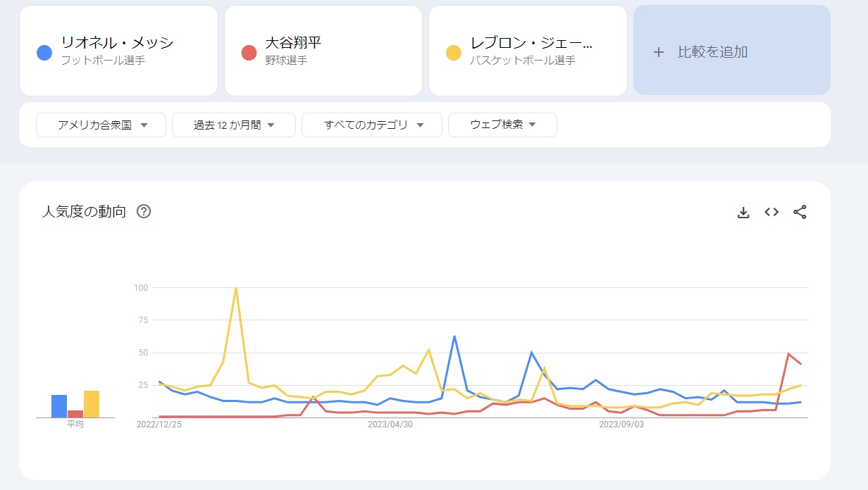Click the 野球選手 subtitle
Image resolution: width=868 pixels, height=490 pixels.
tap(286, 61)
